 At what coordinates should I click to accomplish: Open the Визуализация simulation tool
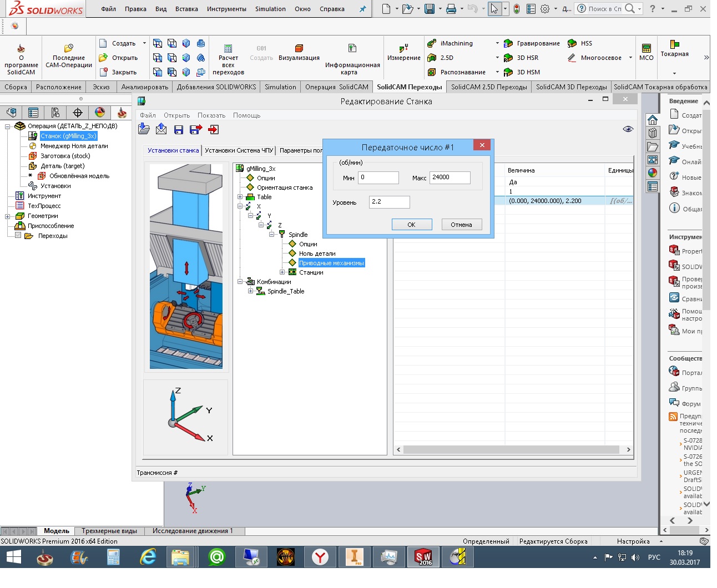point(299,49)
